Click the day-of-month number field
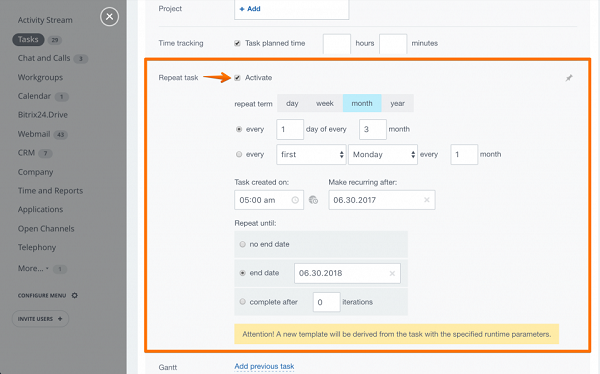Viewport: 600px width, 374px height. tap(290, 129)
